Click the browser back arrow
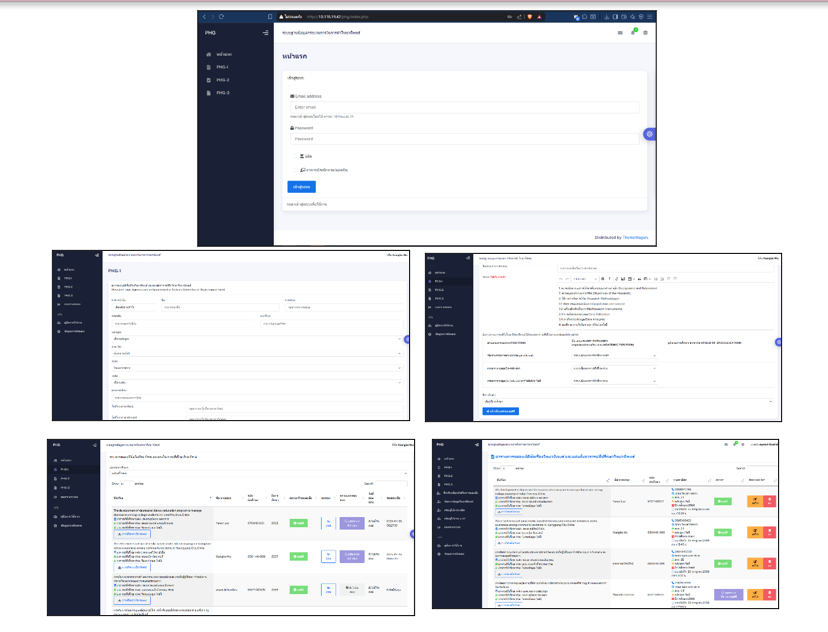 pos(204,18)
